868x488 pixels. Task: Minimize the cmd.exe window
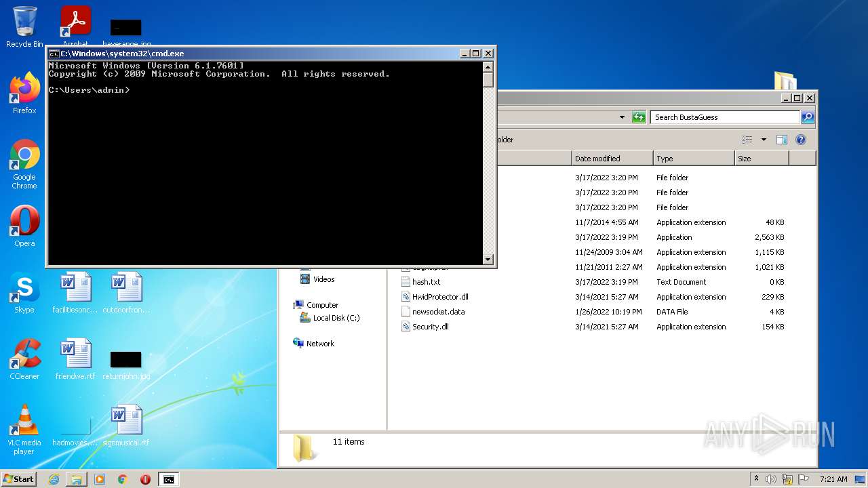(465, 54)
